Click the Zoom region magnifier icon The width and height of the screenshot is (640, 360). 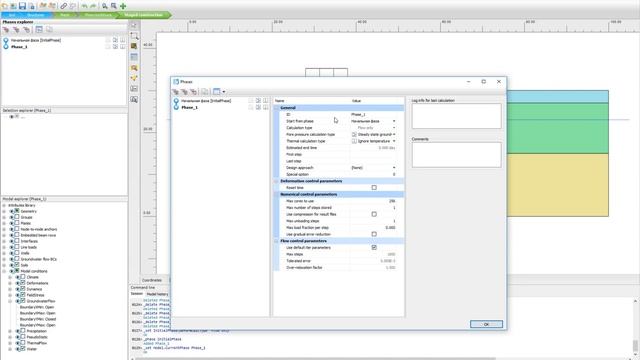114,6
